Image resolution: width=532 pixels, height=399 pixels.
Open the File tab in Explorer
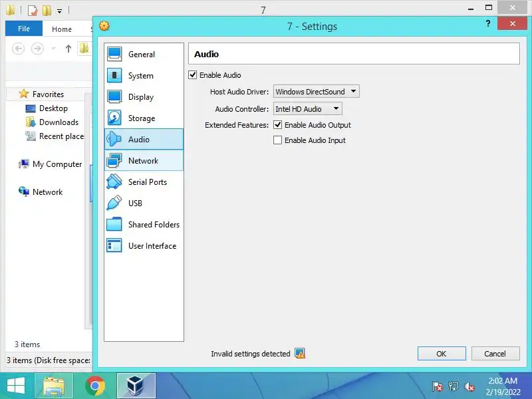coord(24,29)
